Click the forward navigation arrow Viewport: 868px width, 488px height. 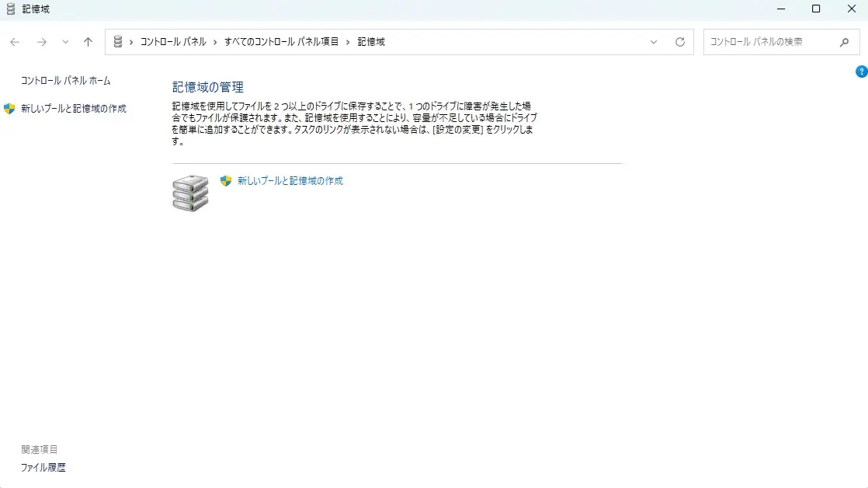41,42
